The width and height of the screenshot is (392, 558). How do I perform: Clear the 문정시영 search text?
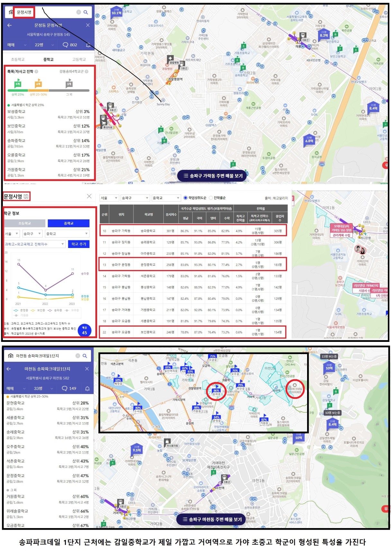78,12
